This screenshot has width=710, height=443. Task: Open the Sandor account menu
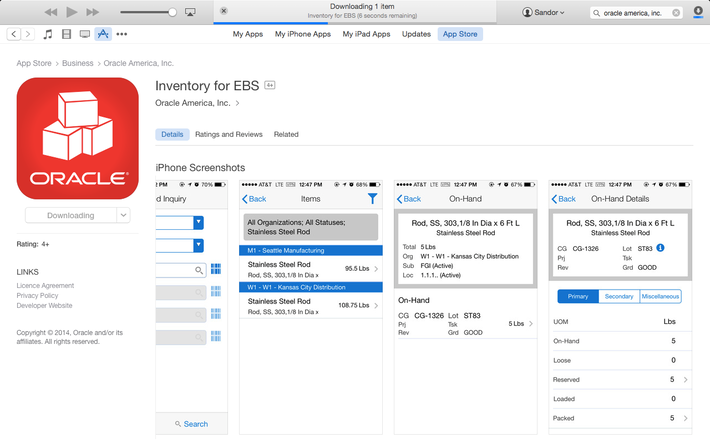[x=543, y=12]
